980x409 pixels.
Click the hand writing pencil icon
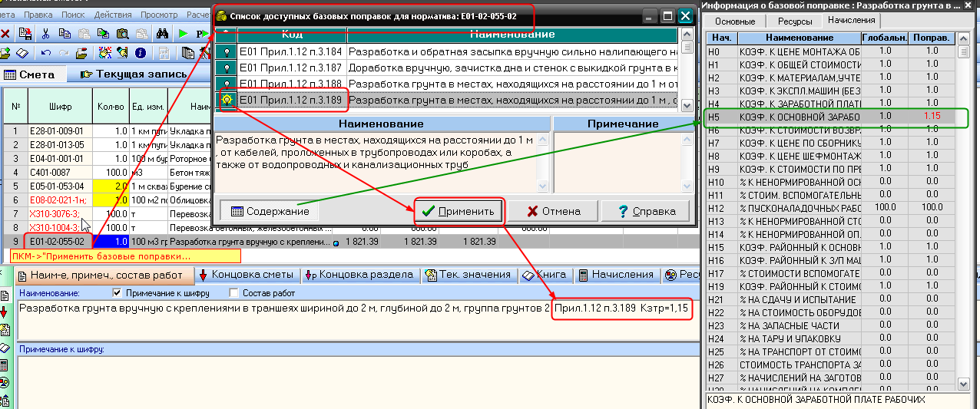point(121,53)
